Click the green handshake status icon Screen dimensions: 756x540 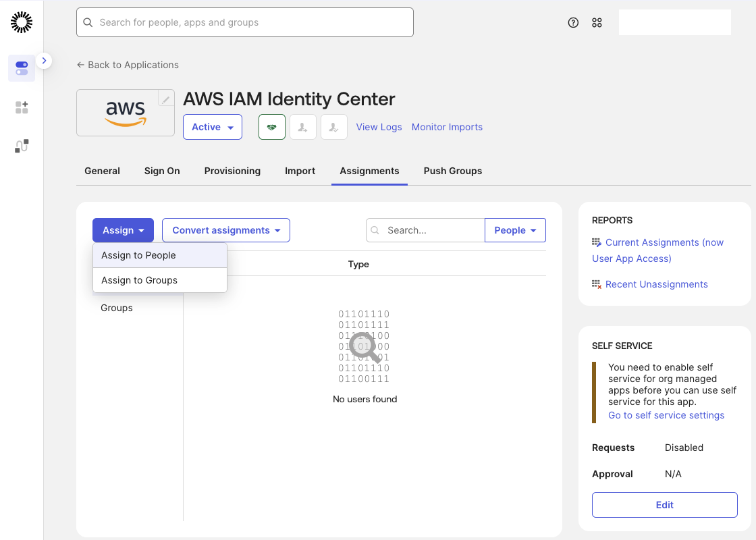pyautogui.click(x=271, y=126)
